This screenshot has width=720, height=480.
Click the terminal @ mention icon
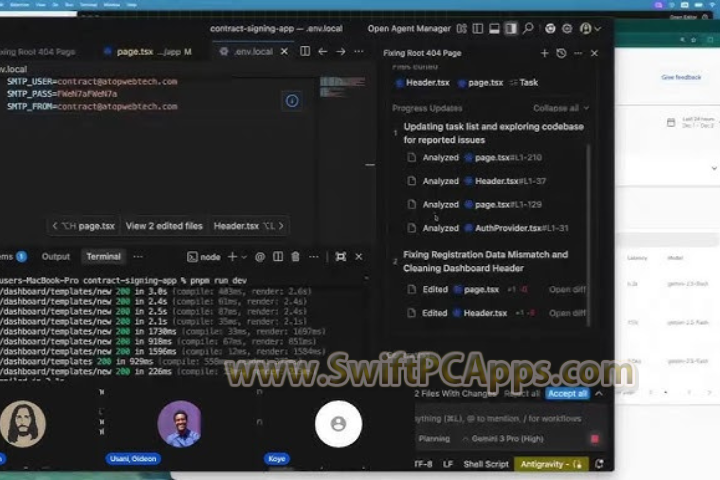(260, 257)
